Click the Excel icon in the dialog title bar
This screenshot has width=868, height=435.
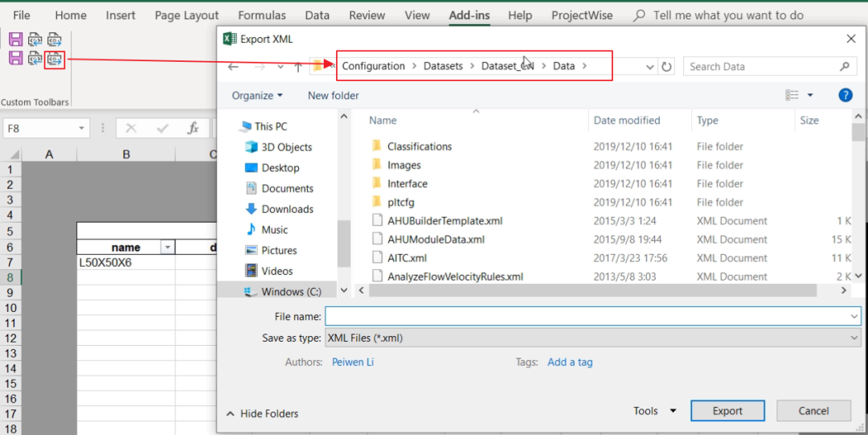229,39
